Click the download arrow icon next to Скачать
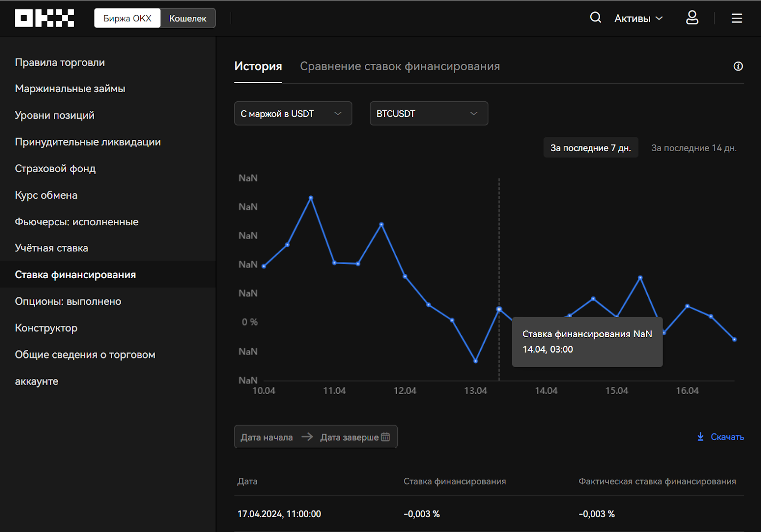Image resolution: width=761 pixels, height=532 pixels. [x=700, y=437]
